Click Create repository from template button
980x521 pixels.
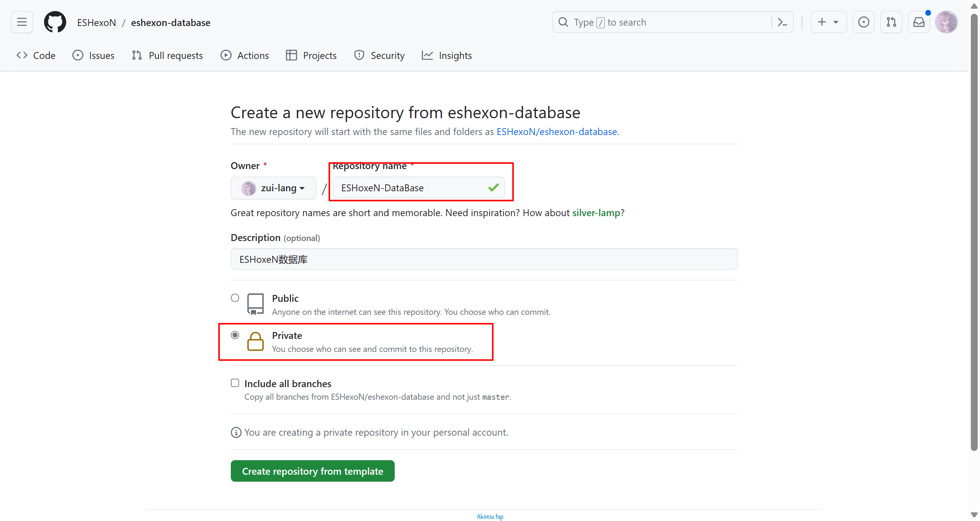pyautogui.click(x=312, y=471)
